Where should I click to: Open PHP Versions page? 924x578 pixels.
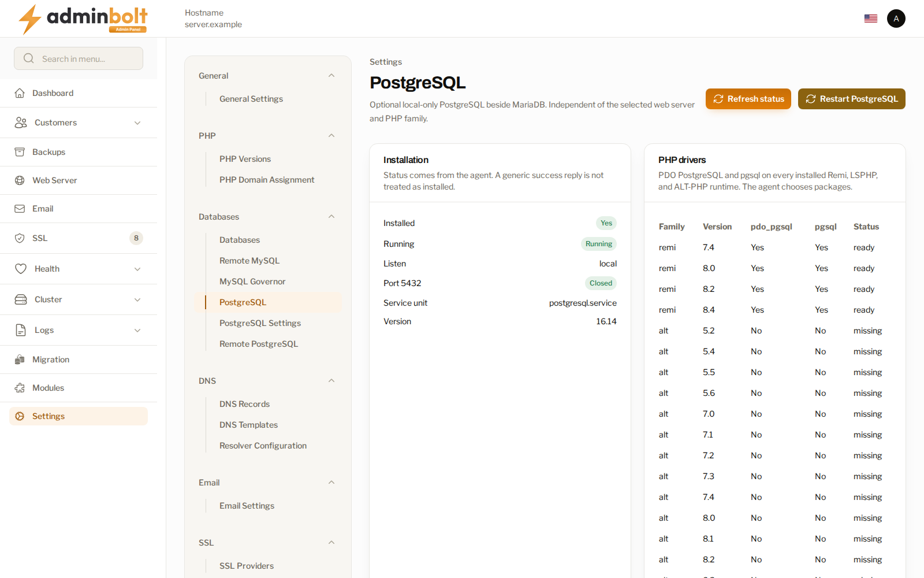point(245,159)
